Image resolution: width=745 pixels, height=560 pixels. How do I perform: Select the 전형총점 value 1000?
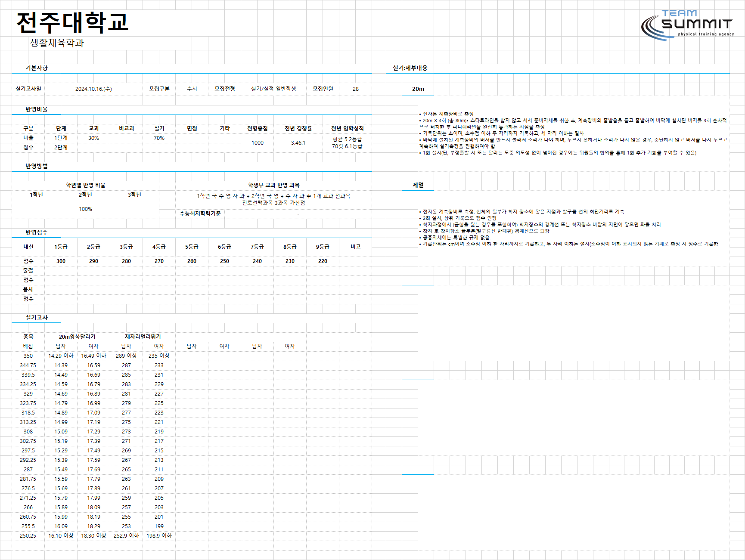point(258,143)
